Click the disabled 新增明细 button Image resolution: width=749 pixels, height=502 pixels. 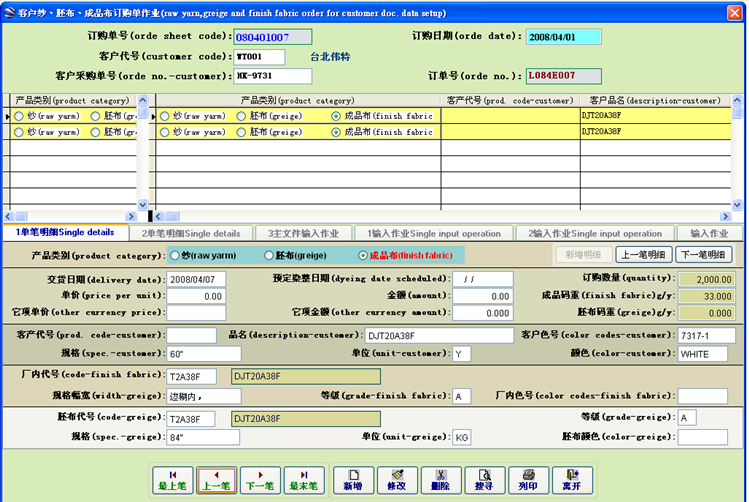(584, 255)
